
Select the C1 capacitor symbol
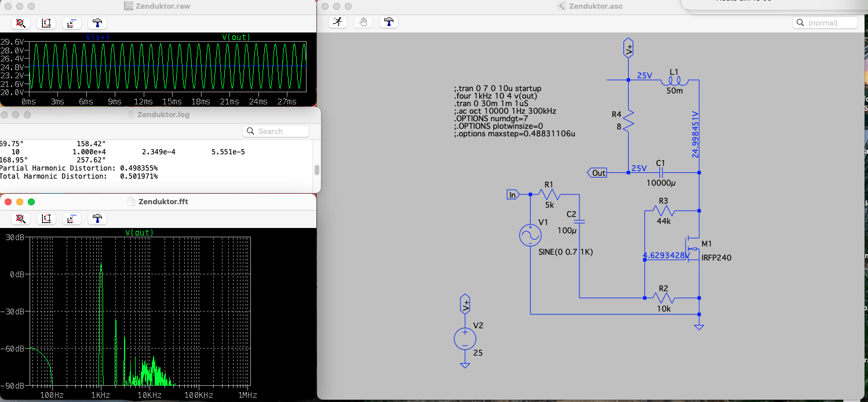click(661, 172)
